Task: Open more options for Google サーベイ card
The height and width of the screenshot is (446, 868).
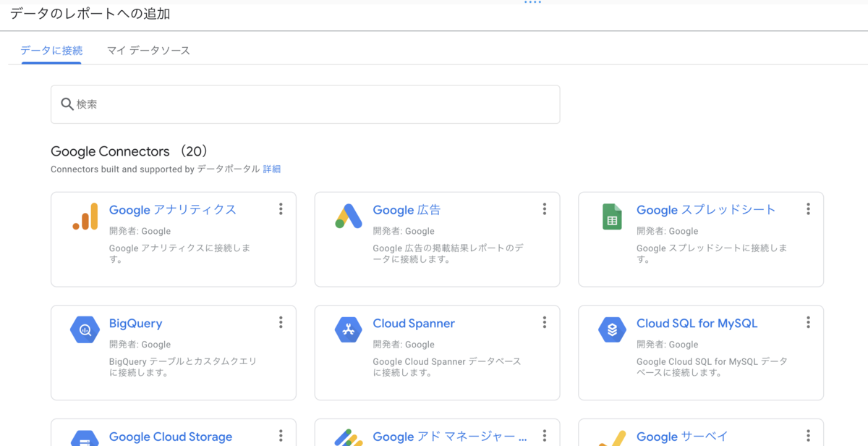Action: [808, 436]
